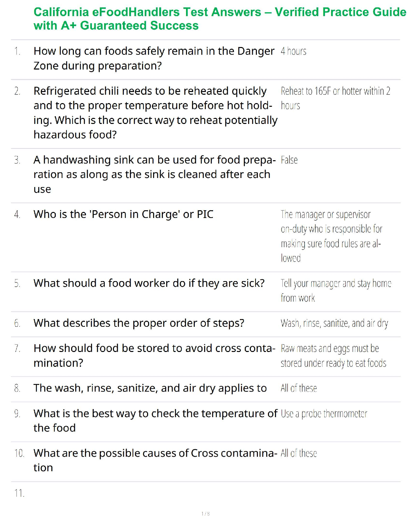
Task: Click the 'Person in Charge' question
Action: click(x=123, y=215)
